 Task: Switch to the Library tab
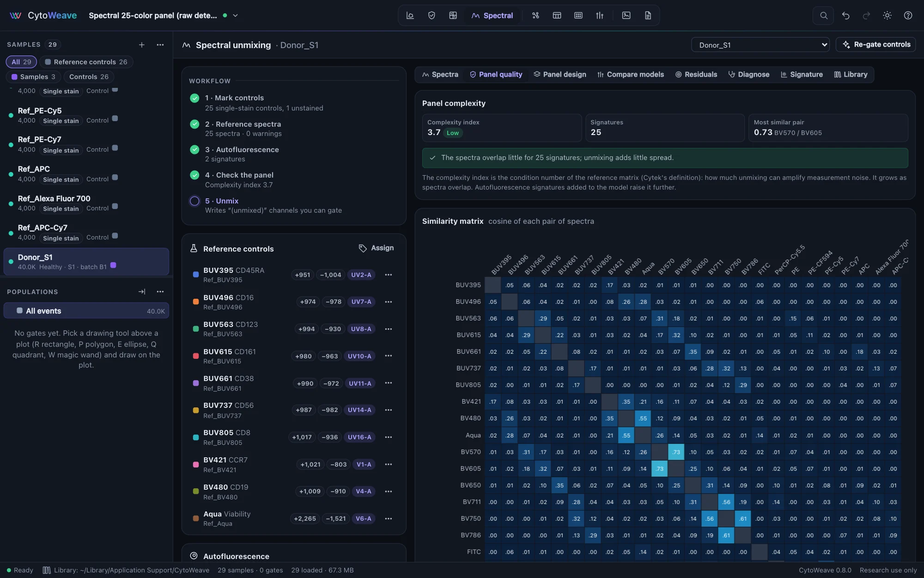(851, 74)
